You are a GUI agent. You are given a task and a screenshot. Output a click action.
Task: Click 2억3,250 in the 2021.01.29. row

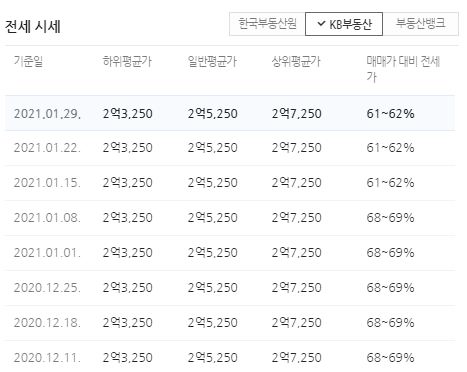(x=128, y=114)
